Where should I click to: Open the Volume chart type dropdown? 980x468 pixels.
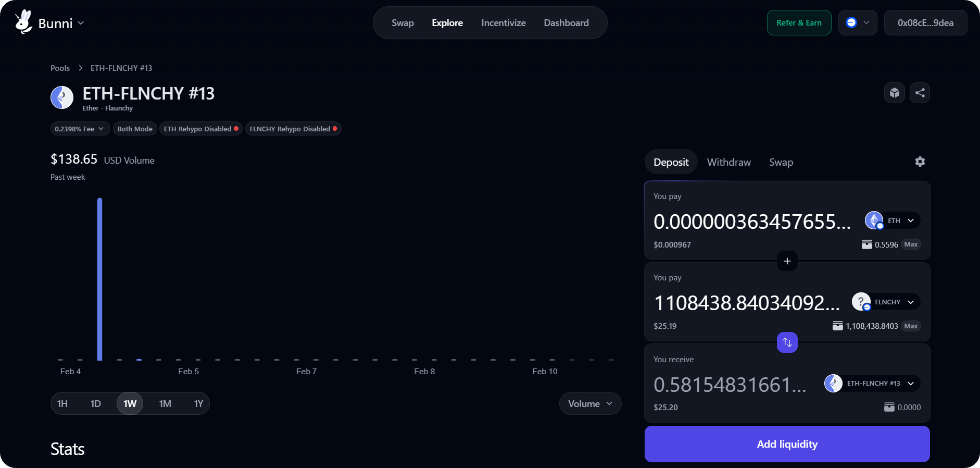pyautogui.click(x=589, y=404)
